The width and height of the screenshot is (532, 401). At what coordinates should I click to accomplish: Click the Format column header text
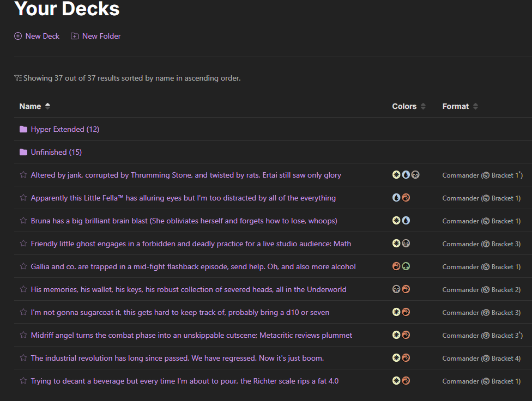[x=455, y=106]
